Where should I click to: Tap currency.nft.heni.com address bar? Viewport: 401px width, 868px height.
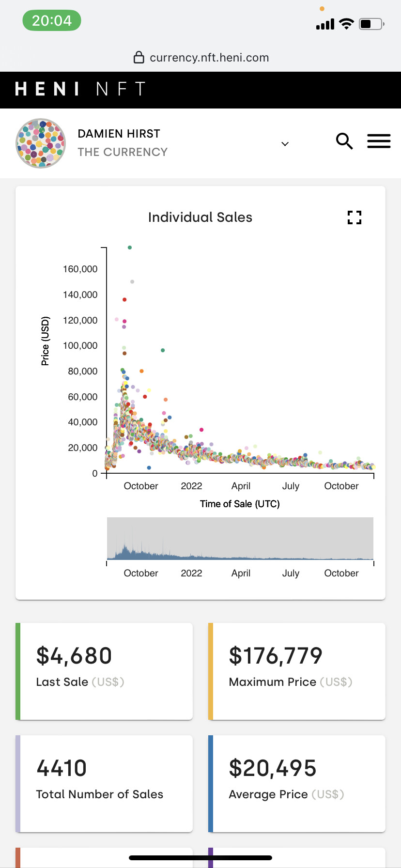200,58
